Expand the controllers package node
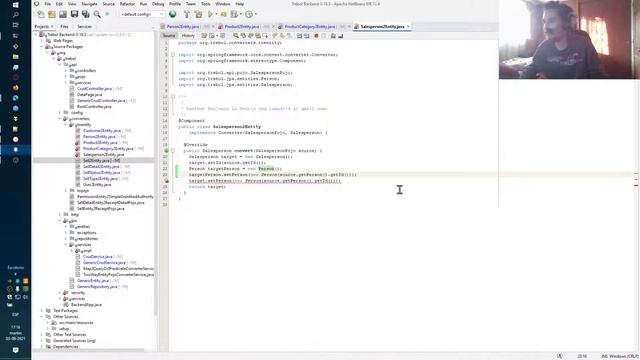Image resolution: width=640 pixels, height=360 pixels. 66,71
